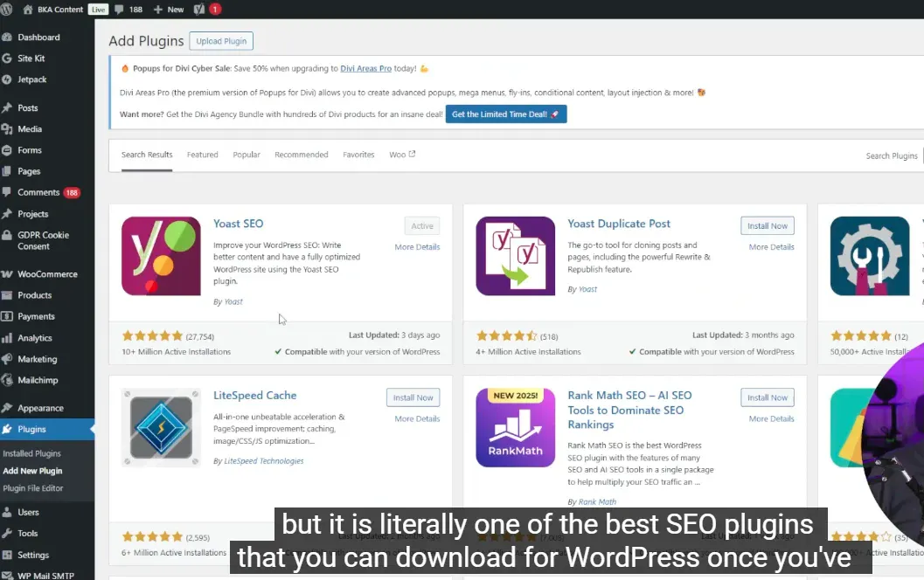Select the Recommended tab
The image size is (924, 580).
tap(301, 155)
